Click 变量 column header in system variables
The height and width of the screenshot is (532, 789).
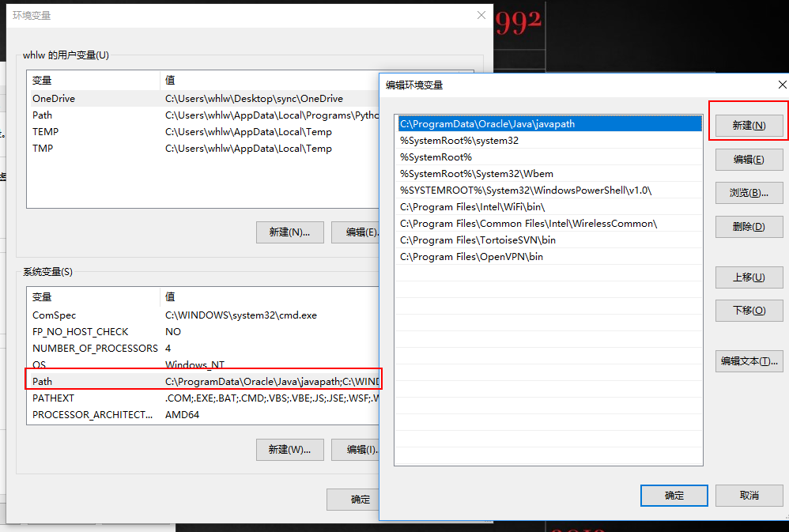click(x=93, y=297)
